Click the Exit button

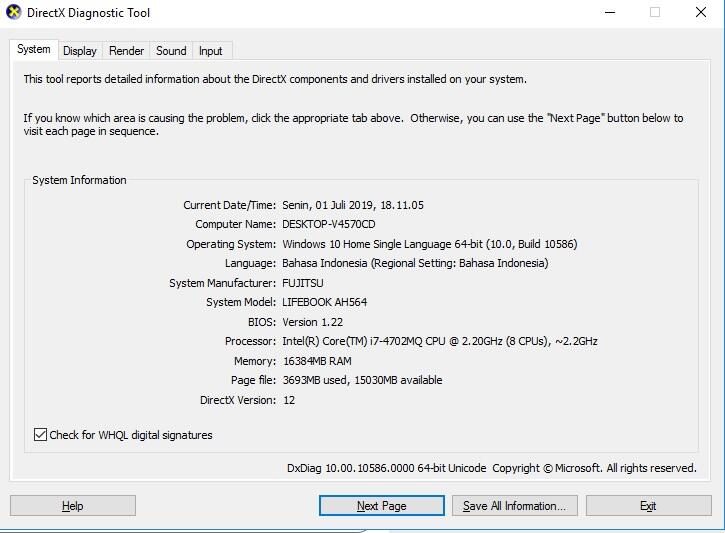tap(648, 506)
